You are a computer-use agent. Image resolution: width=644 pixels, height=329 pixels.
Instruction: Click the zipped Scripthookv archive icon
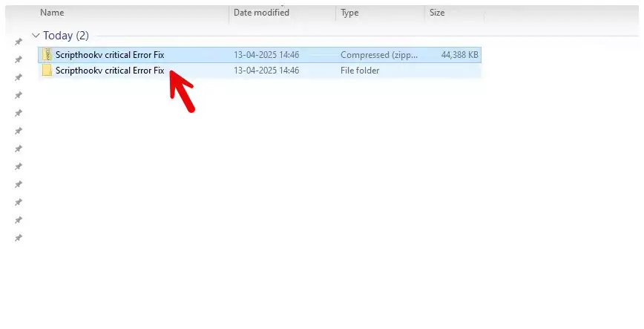[x=47, y=54]
